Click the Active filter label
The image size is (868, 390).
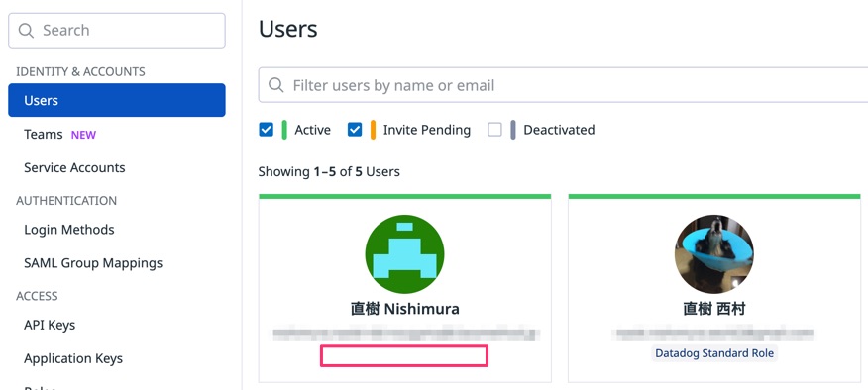pyautogui.click(x=313, y=130)
